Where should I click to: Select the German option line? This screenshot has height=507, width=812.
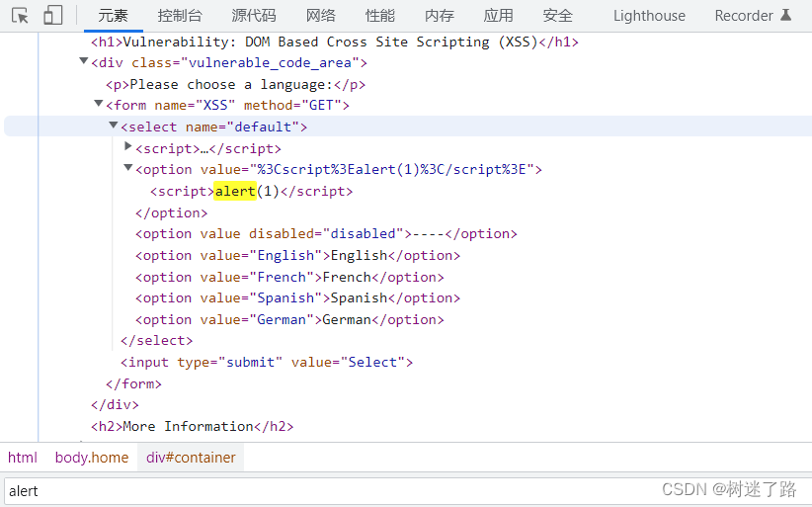pos(289,319)
